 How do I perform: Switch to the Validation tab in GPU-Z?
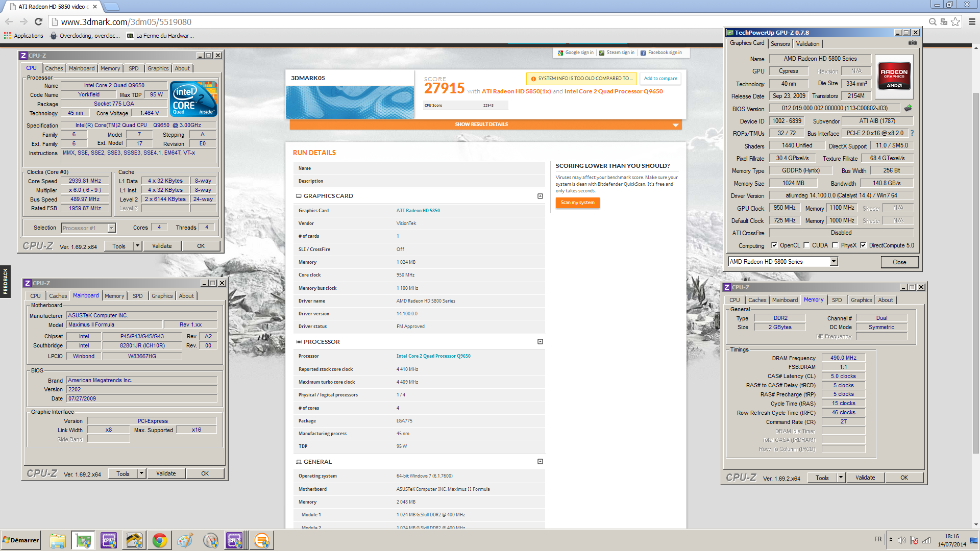pyautogui.click(x=807, y=44)
